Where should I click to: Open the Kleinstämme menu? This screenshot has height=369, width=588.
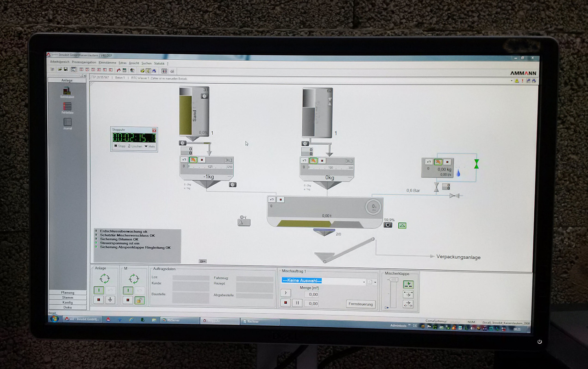tap(107, 62)
